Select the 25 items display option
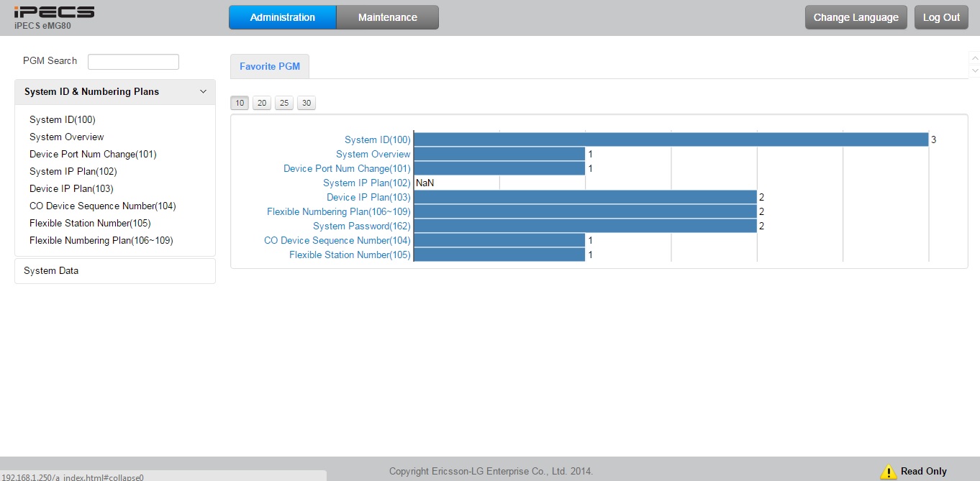The width and height of the screenshot is (980, 481). [284, 104]
